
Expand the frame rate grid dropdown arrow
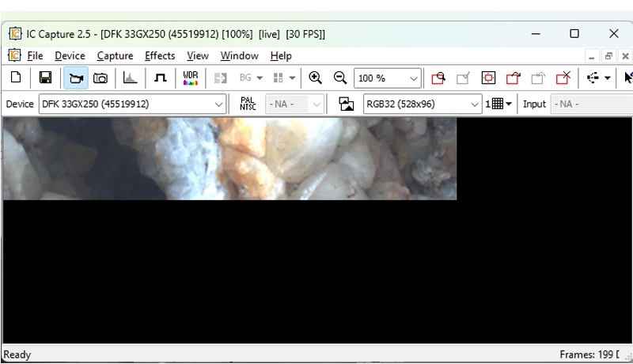click(x=509, y=104)
